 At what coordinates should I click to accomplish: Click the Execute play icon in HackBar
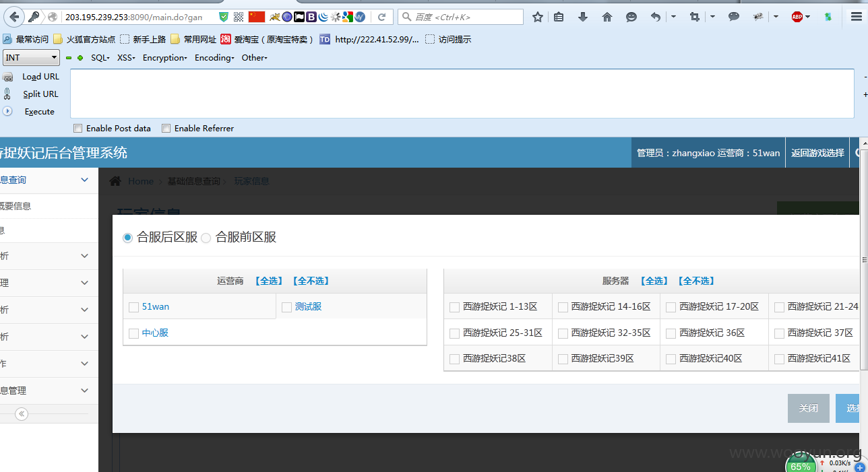(x=7, y=111)
